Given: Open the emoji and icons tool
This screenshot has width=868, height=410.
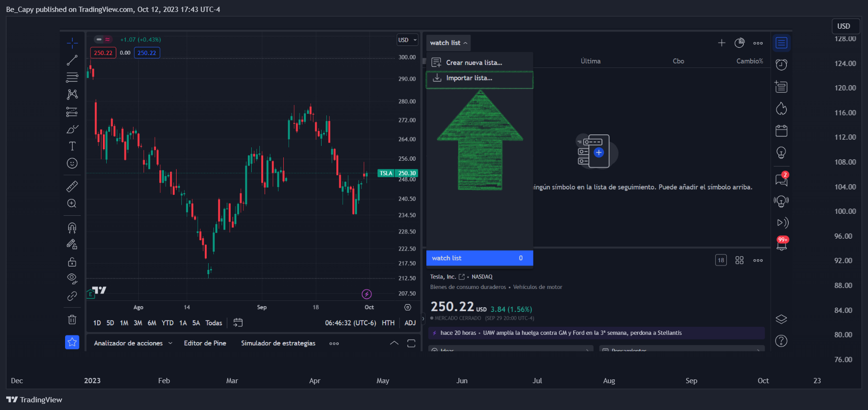Looking at the screenshot, I should tap(72, 163).
